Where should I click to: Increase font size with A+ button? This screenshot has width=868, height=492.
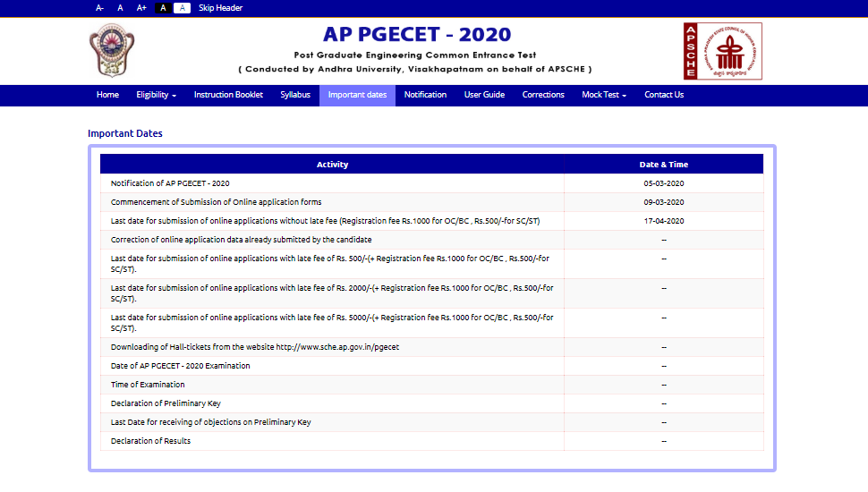[141, 8]
